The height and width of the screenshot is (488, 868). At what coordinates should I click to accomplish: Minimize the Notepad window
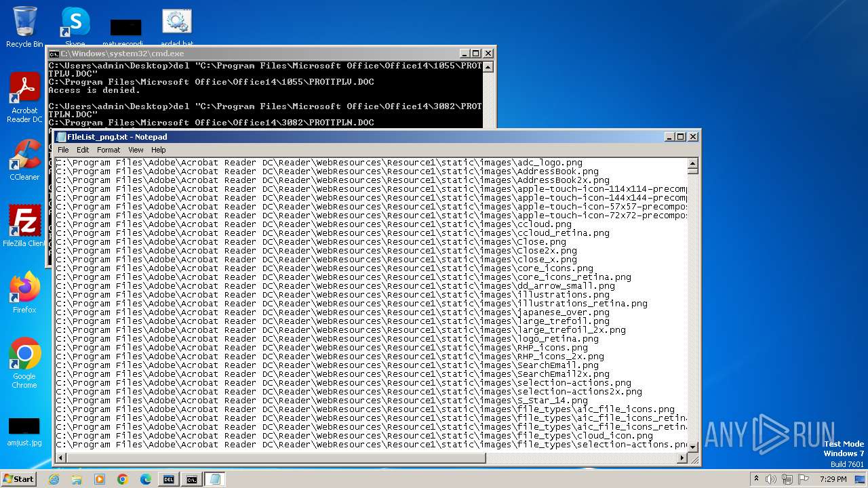click(x=669, y=137)
